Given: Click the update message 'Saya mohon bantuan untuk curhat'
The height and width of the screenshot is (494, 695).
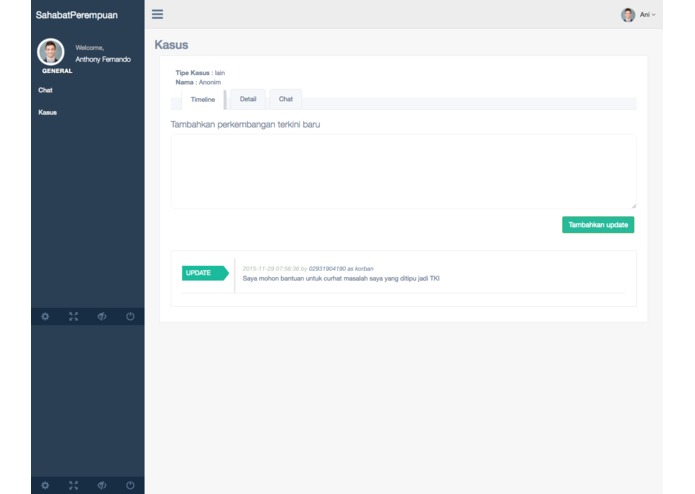Looking at the screenshot, I should (x=341, y=278).
